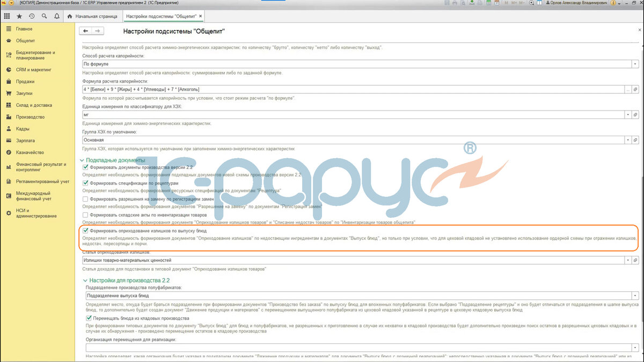This screenshot has width=644, height=362.
Task: Open calculator icon in title bar
Action: pyautogui.click(x=488, y=3)
